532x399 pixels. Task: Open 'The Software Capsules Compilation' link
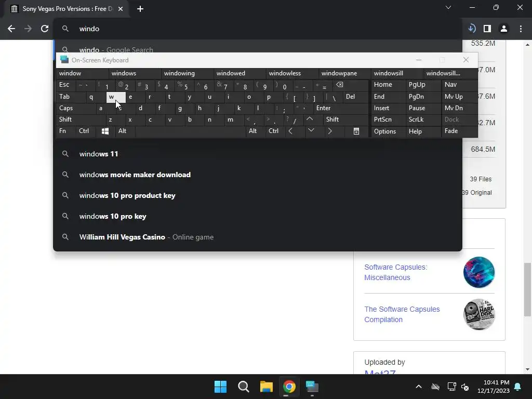pos(402,314)
